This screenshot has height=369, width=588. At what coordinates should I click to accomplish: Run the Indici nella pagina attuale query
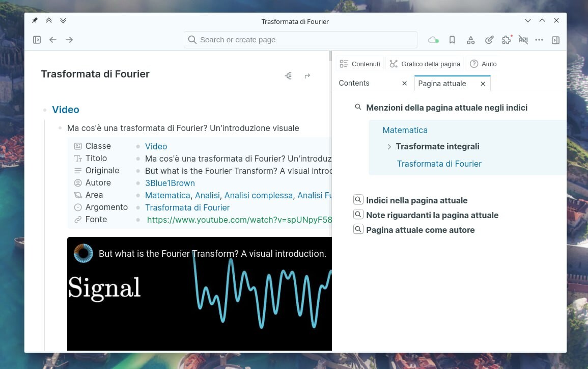point(358,199)
